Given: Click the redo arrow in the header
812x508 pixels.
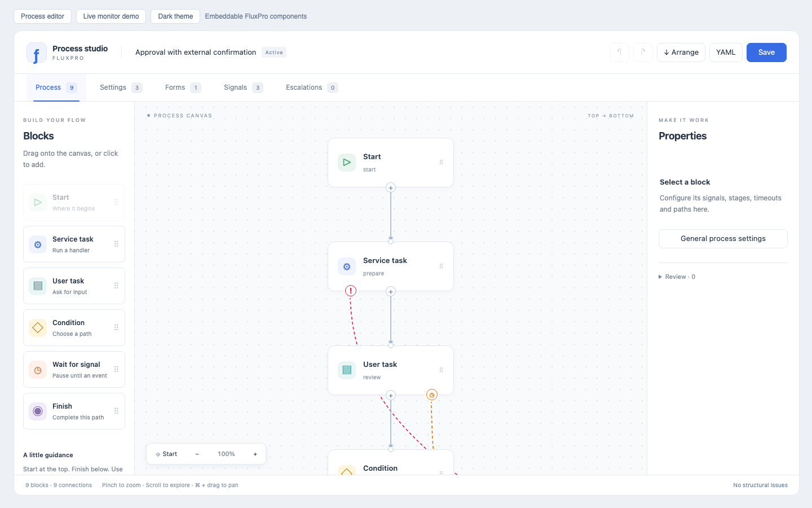Looking at the screenshot, I should pos(643,52).
